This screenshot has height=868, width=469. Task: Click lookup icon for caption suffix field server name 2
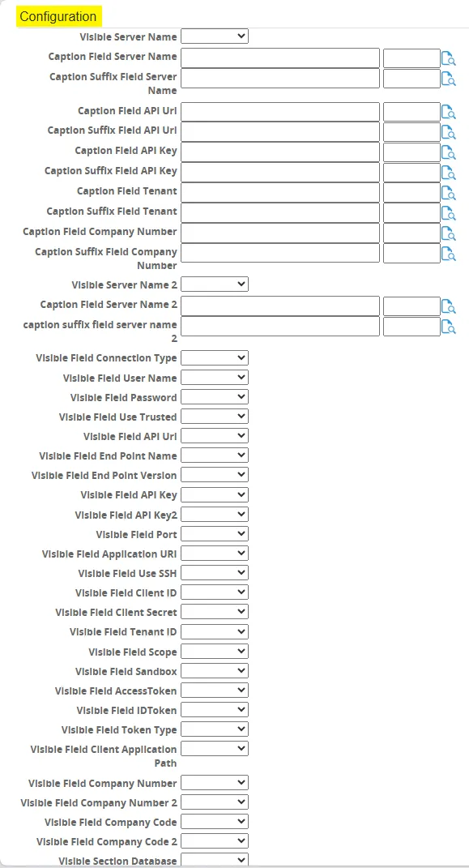point(448,326)
